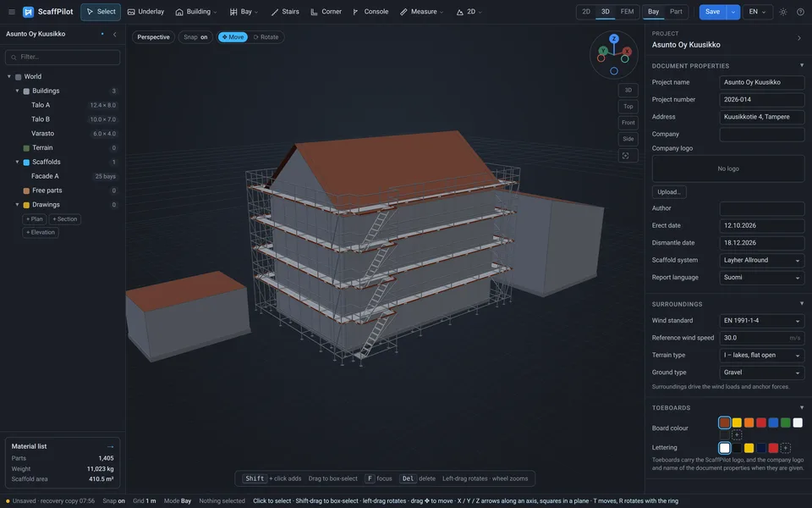The height and width of the screenshot is (508, 812).
Task: Open the Scaffold system dropdown
Action: click(762, 260)
